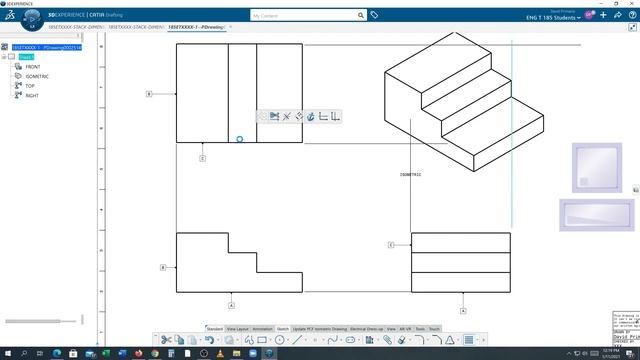
Task: Switch to the Tools toolbar tab
Action: tap(420, 329)
